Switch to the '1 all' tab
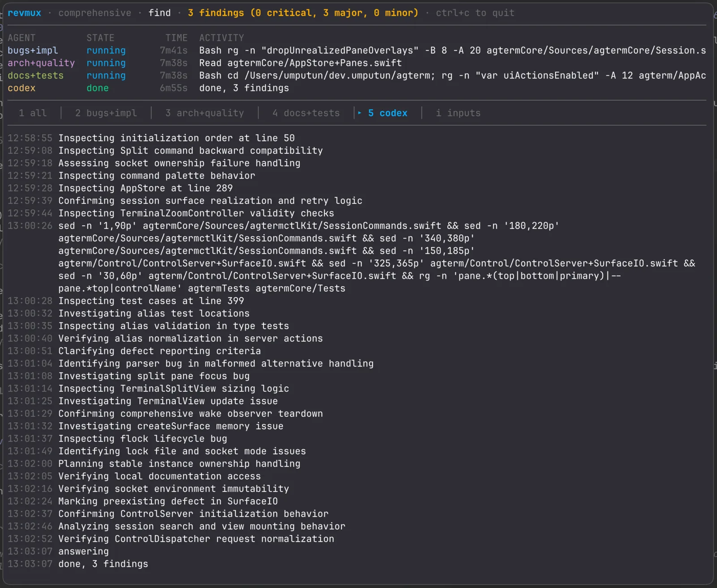 pos(32,113)
